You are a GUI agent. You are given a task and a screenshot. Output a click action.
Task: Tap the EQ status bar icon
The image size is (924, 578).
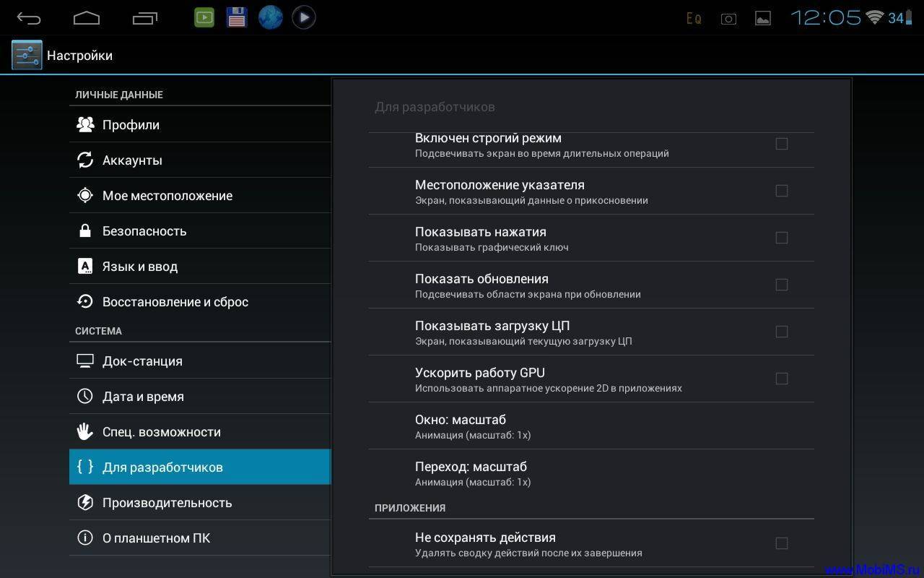(x=694, y=19)
